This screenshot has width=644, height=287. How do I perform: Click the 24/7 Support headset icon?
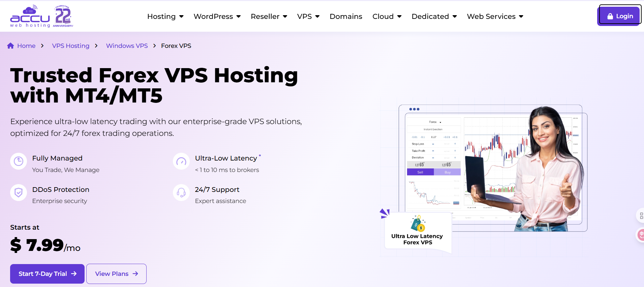(181, 193)
